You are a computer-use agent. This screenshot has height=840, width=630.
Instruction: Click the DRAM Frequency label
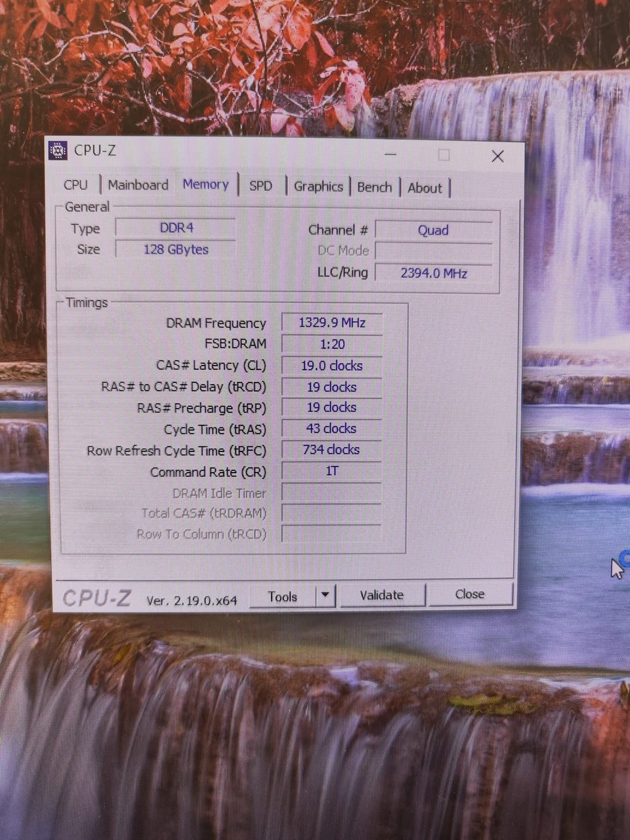tap(216, 323)
